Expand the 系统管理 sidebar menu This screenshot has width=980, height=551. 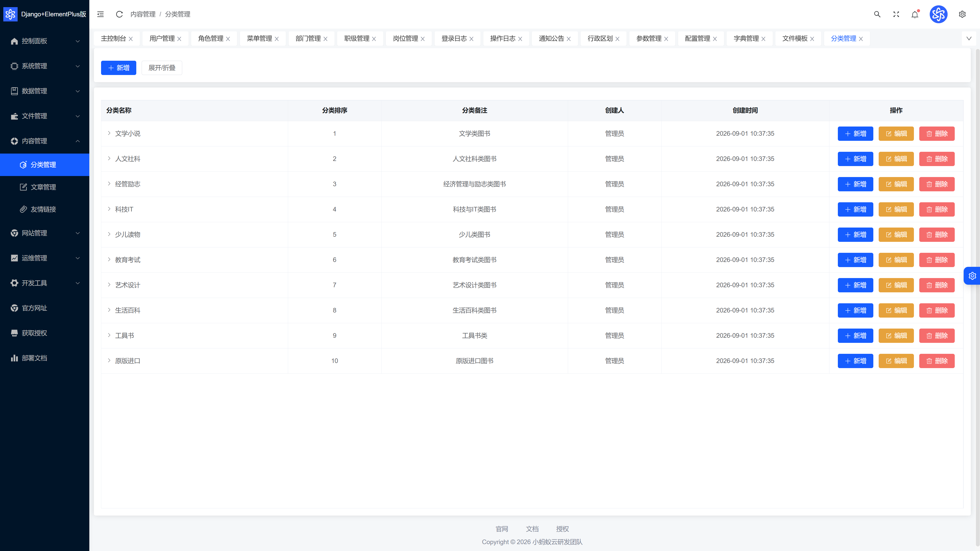pyautogui.click(x=44, y=66)
